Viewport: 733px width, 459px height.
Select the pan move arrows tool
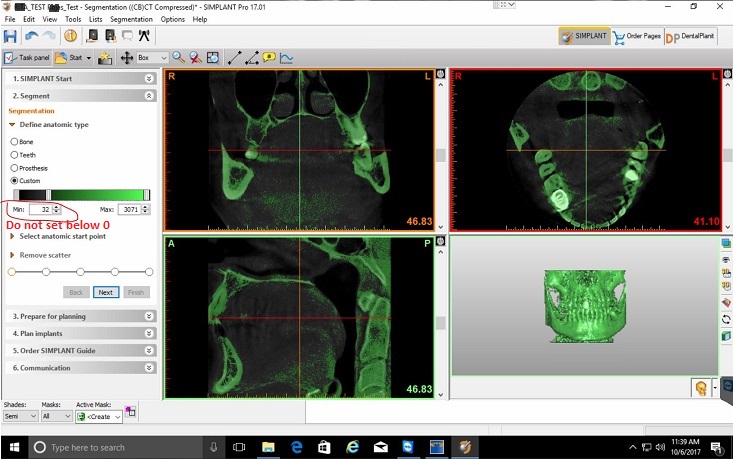pyautogui.click(x=127, y=58)
